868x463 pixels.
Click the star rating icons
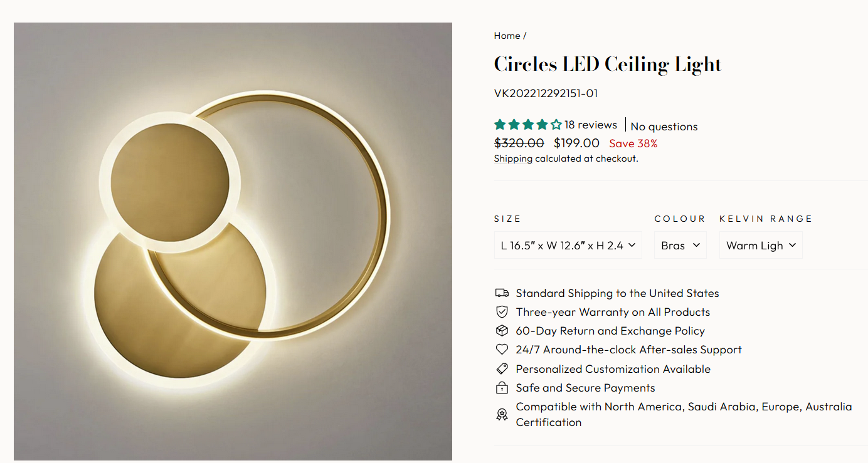(x=527, y=125)
